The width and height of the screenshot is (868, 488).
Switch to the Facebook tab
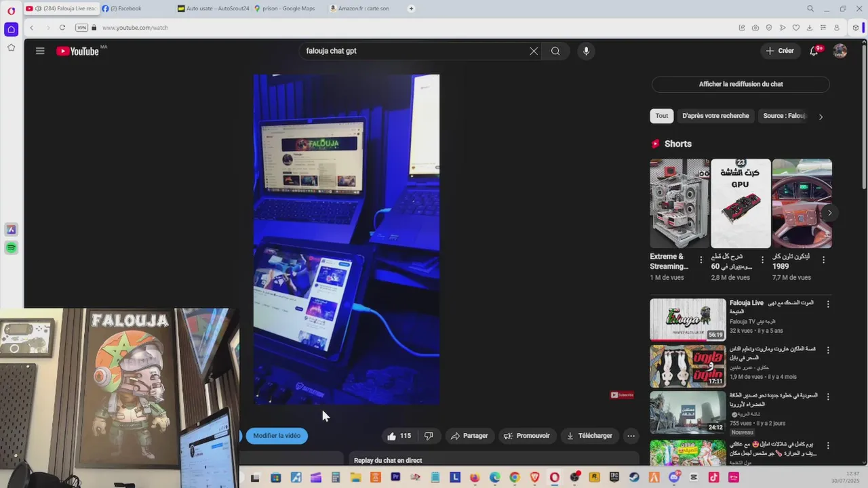coord(138,9)
